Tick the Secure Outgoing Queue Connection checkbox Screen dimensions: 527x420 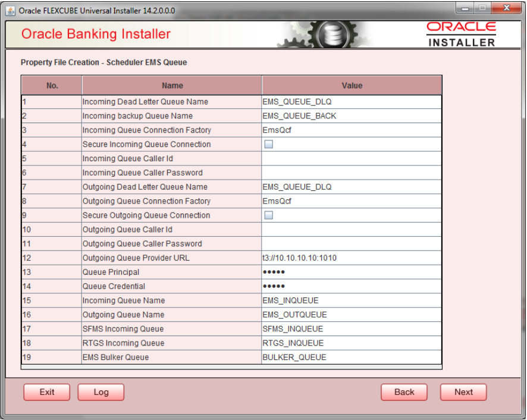tap(268, 215)
